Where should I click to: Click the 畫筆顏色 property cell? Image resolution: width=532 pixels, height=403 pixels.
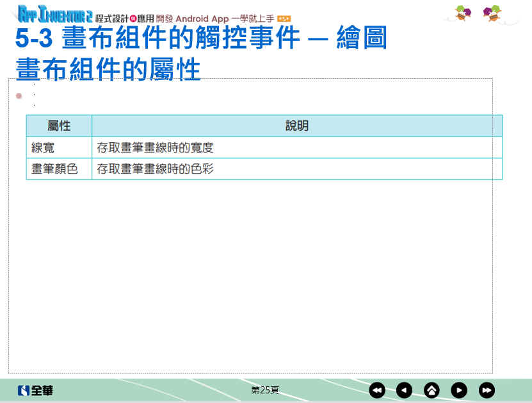pos(54,169)
